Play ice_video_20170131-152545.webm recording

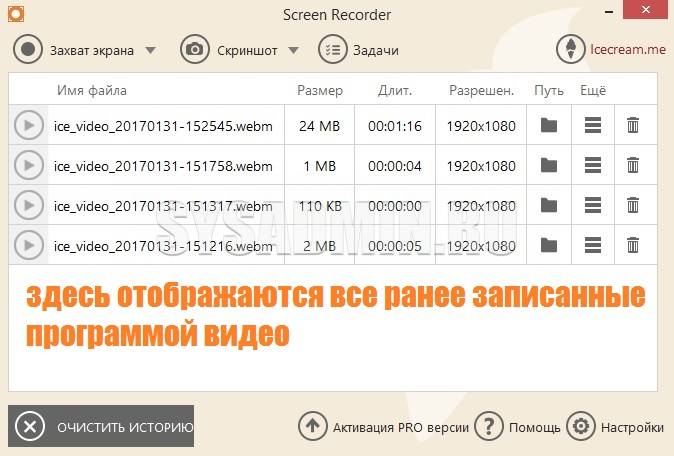(29, 125)
